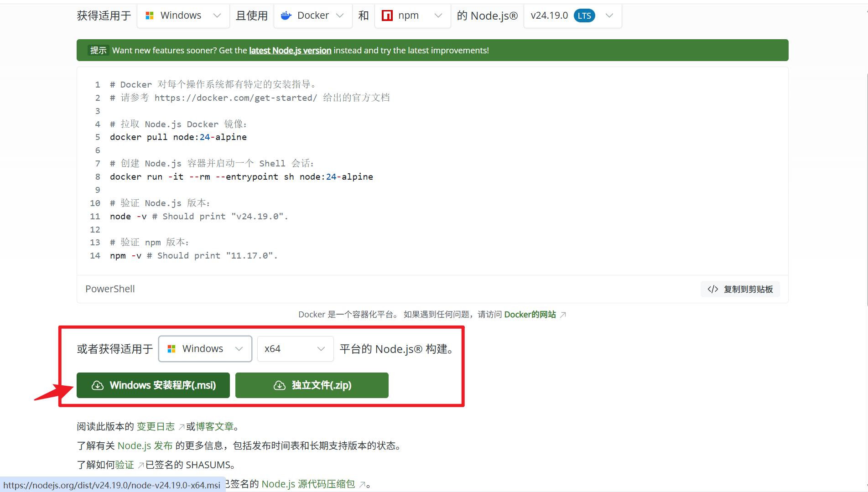Open the 验证 verify SHASUMS link
Image resolution: width=868 pixels, height=492 pixels.
coord(125,465)
